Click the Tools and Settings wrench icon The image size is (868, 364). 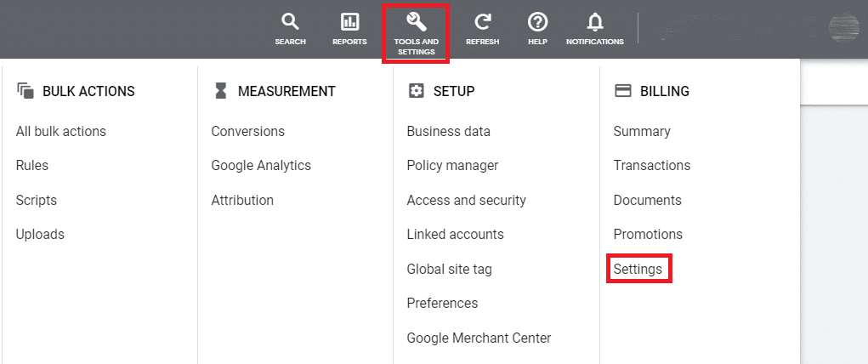pyautogui.click(x=417, y=22)
